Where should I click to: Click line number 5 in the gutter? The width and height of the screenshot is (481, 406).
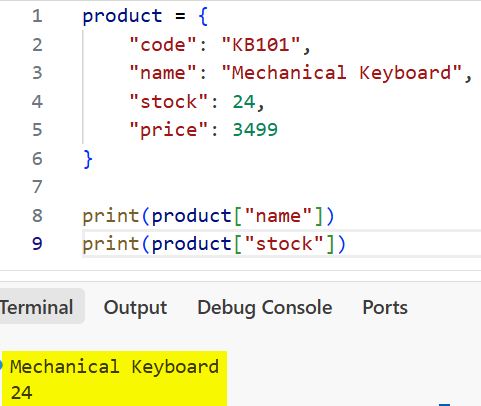(x=37, y=129)
